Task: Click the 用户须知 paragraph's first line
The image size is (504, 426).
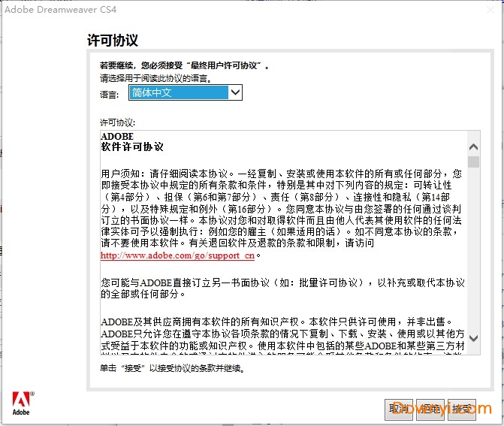Action: [x=281, y=174]
